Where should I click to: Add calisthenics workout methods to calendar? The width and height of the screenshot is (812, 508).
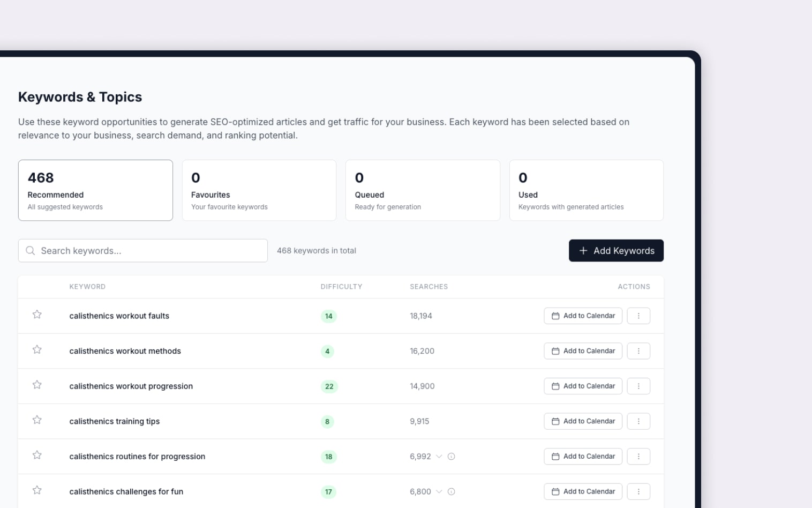(583, 351)
